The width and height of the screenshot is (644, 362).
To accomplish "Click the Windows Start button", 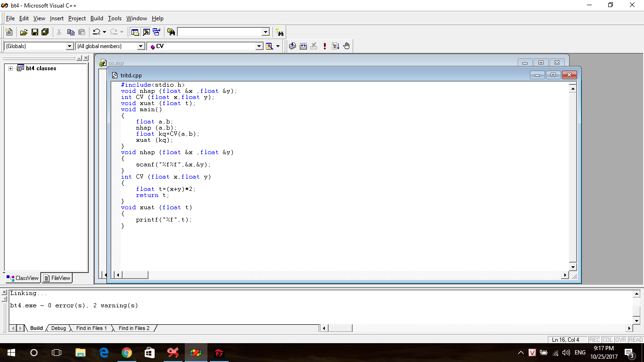I will [11, 353].
